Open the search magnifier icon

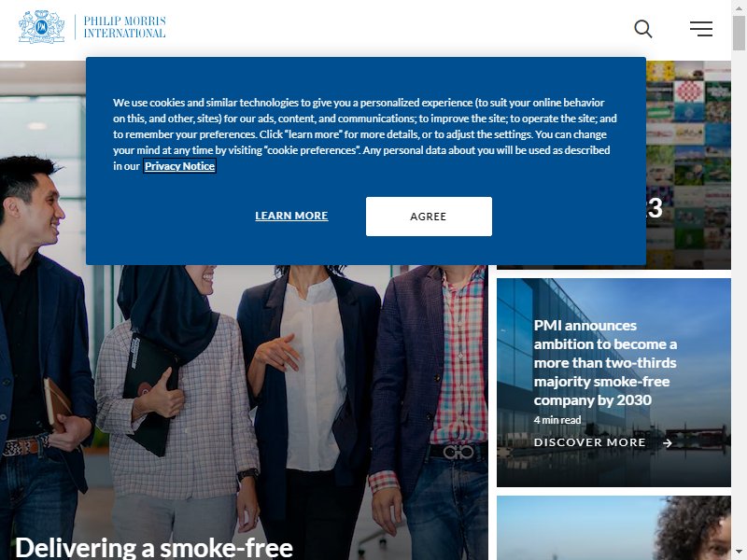tap(642, 29)
